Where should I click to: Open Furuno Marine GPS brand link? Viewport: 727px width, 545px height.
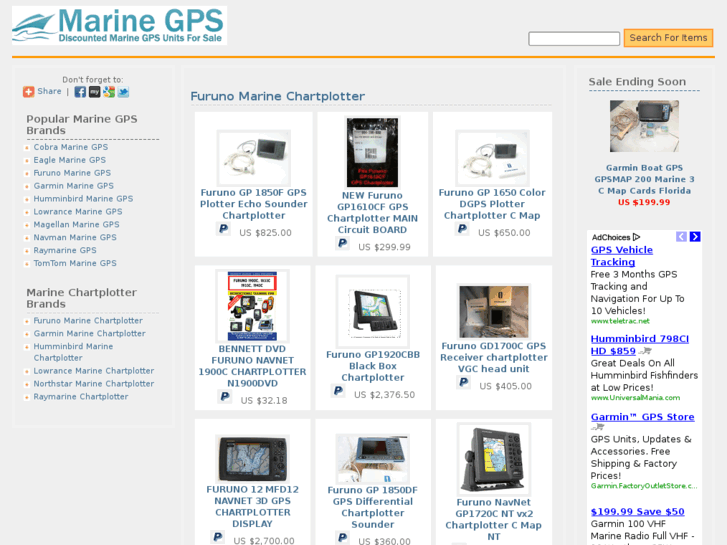[x=72, y=173]
